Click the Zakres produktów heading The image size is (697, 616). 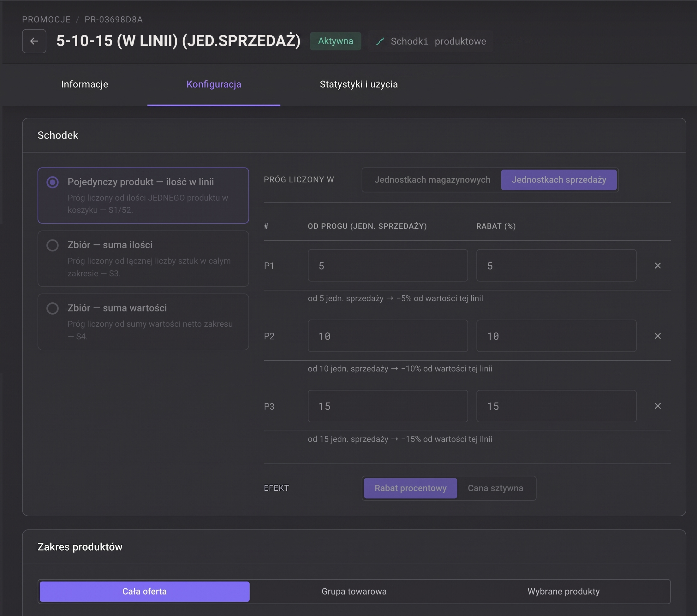80,547
